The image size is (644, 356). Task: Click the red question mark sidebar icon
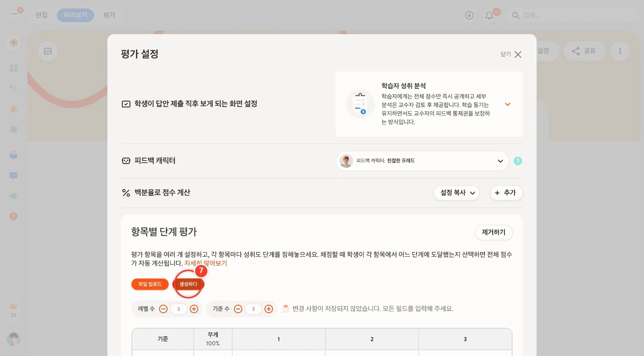point(14,216)
